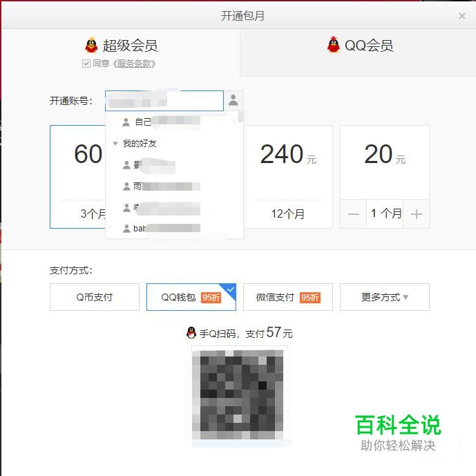Click the 1 个月 quantity field

385,213
